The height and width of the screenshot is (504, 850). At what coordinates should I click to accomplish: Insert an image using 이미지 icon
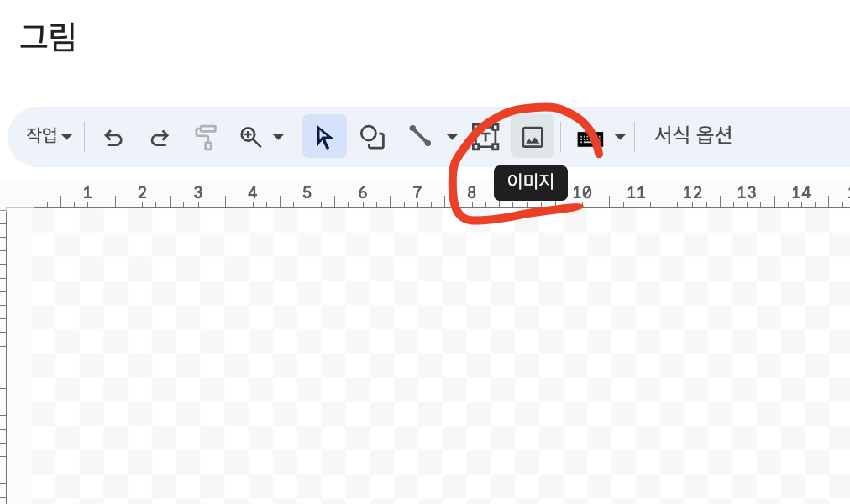pyautogui.click(x=533, y=137)
